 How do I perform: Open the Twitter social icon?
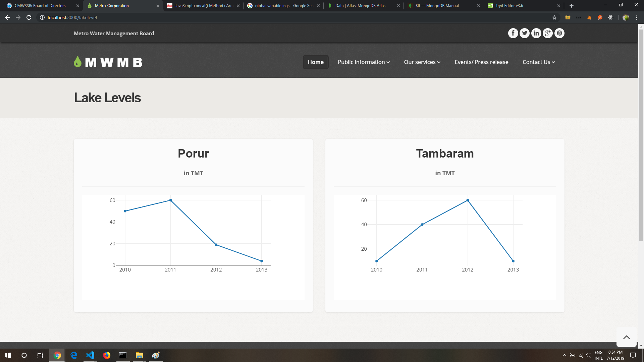point(525,33)
